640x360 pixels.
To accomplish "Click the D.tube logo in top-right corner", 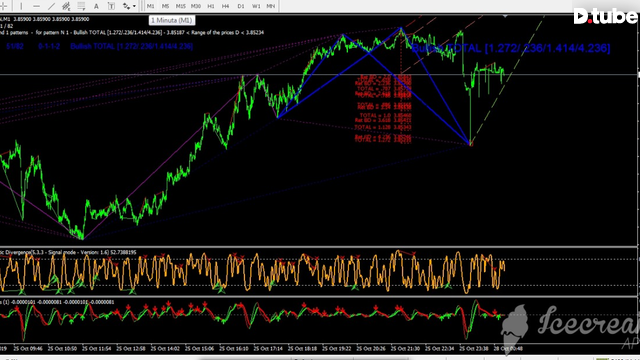I will pos(606,16).
